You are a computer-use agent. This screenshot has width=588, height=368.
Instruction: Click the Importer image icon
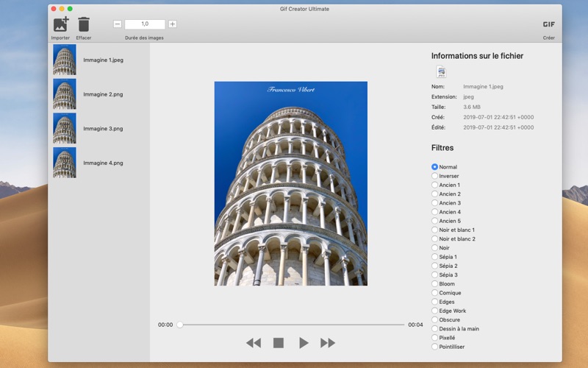(61, 24)
